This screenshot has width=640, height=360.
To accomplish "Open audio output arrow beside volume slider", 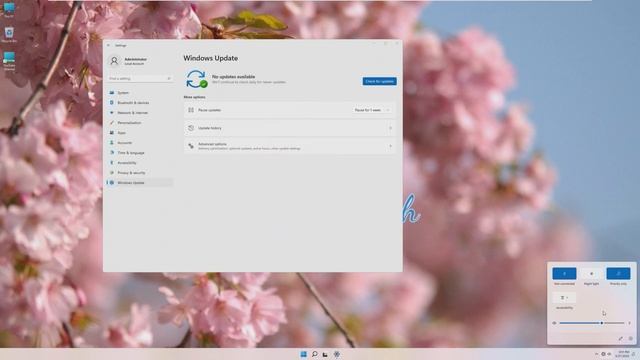I will 629,323.
